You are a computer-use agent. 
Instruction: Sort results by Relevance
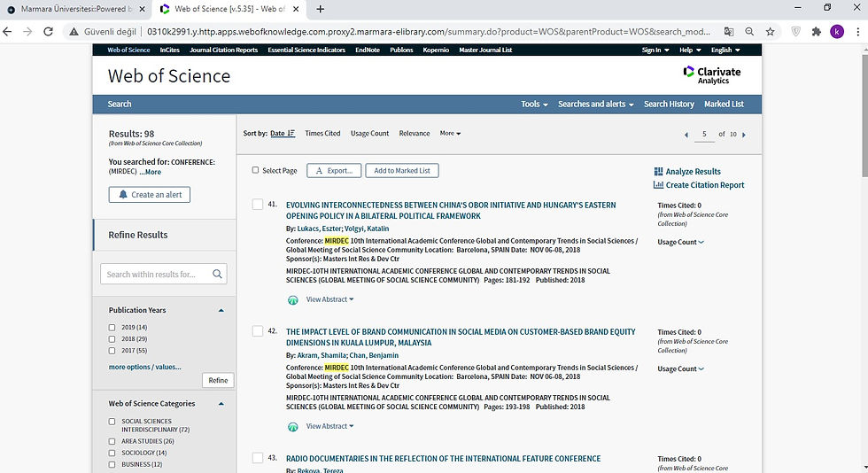415,134
